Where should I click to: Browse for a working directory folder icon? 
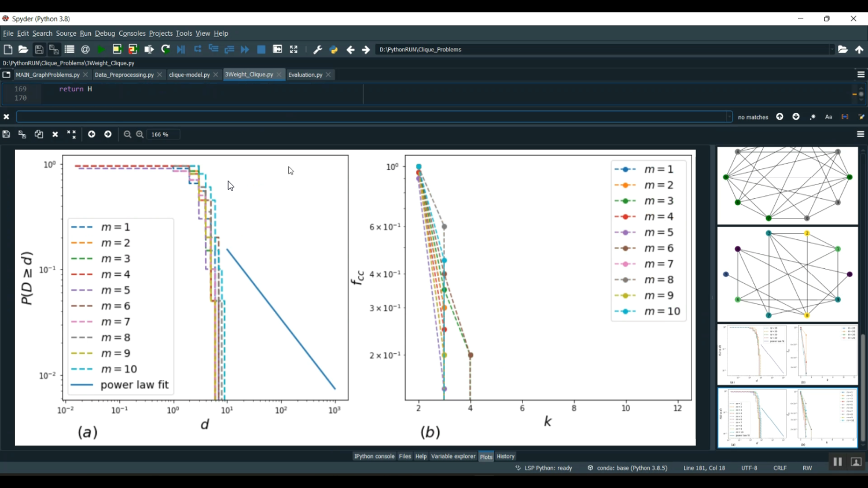point(843,50)
